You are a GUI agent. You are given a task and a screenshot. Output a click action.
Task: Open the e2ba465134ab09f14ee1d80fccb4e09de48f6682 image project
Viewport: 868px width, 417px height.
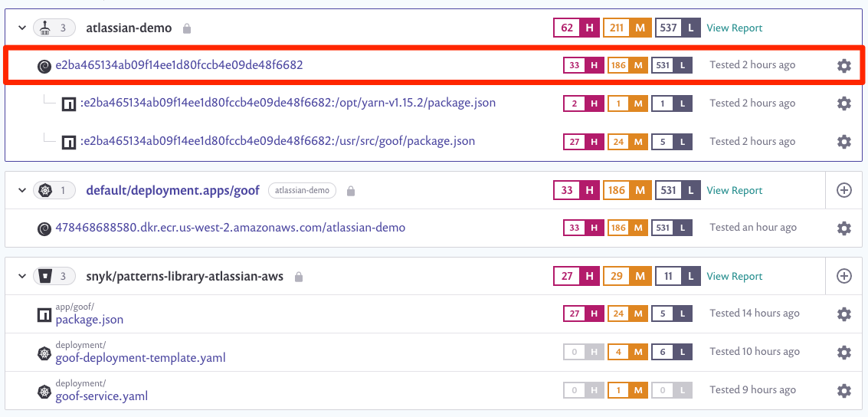[179, 65]
